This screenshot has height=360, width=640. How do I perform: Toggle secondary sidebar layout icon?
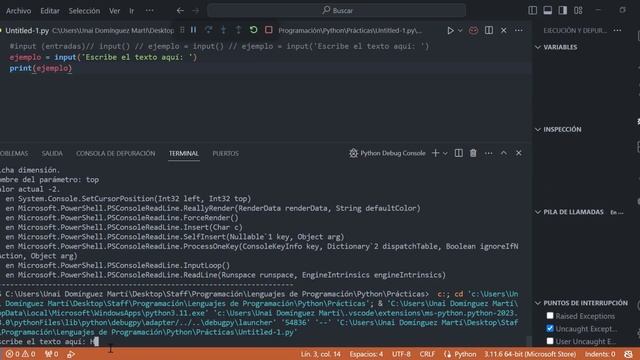(563, 11)
